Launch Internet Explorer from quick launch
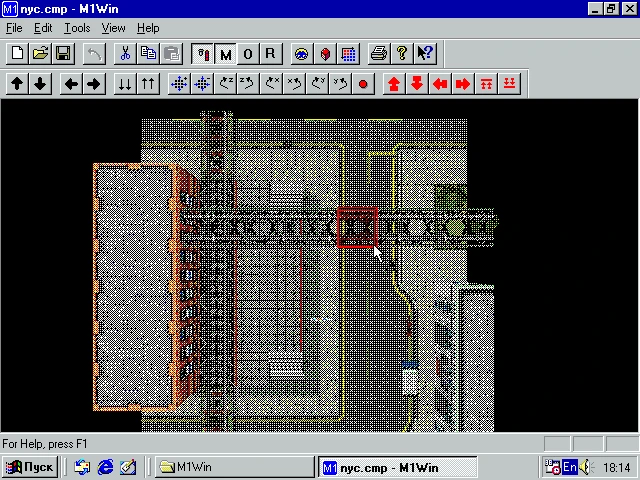The height and width of the screenshot is (480, 640). point(105,467)
